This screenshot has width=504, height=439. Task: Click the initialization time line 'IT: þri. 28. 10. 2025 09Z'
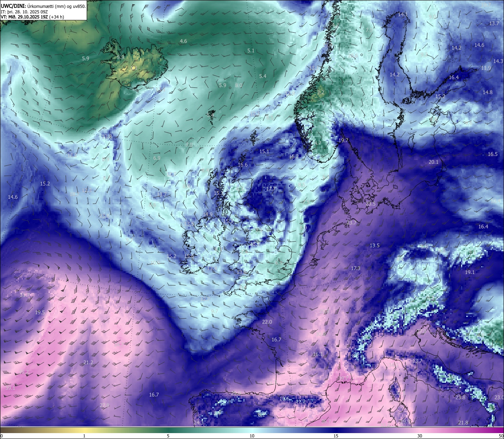click(24, 11)
